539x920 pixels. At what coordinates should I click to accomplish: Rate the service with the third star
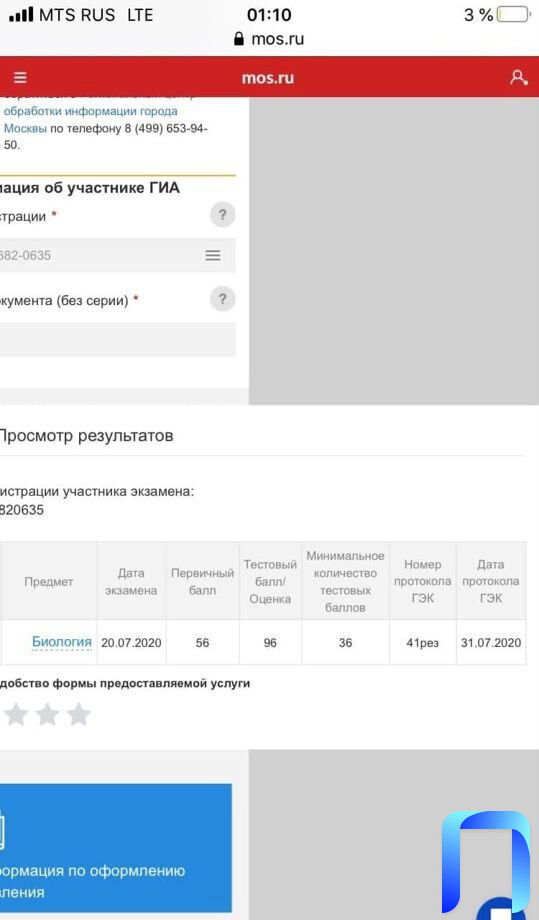tap(78, 715)
